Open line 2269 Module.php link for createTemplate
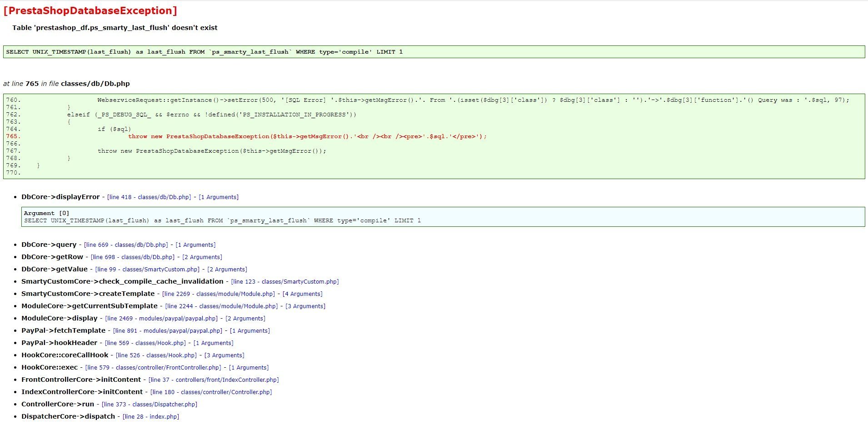The width and height of the screenshot is (868, 425). pyautogui.click(x=219, y=294)
